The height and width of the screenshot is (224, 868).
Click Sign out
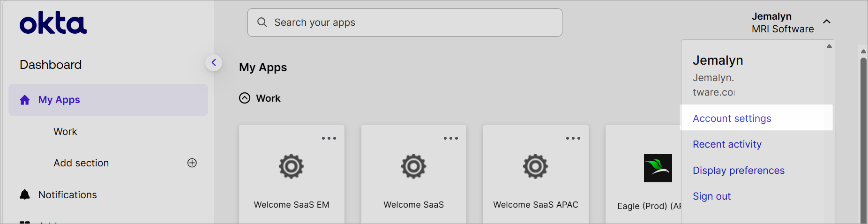point(712,196)
